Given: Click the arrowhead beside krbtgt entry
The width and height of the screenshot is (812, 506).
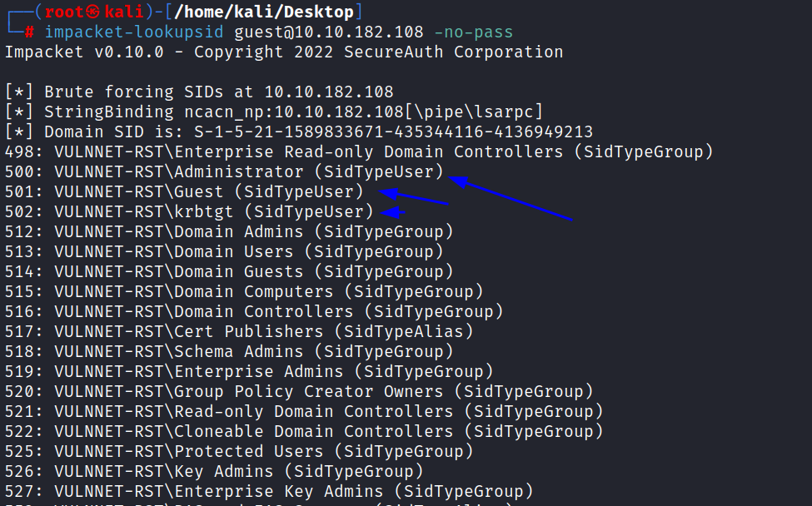Looking at the screenshot, I should point(392,212).
